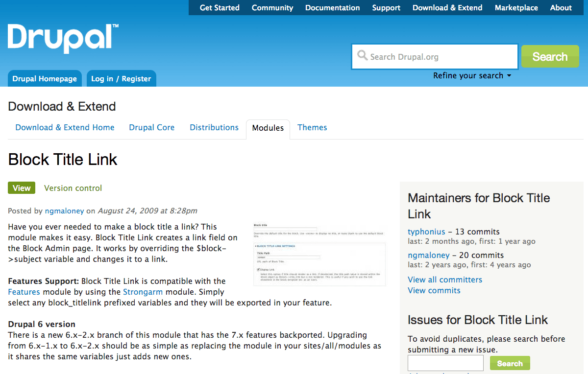Viewport: 588px width, 374px height.
Task: Switch to the Drupal Core tab
Action: (x=152, y=127)
